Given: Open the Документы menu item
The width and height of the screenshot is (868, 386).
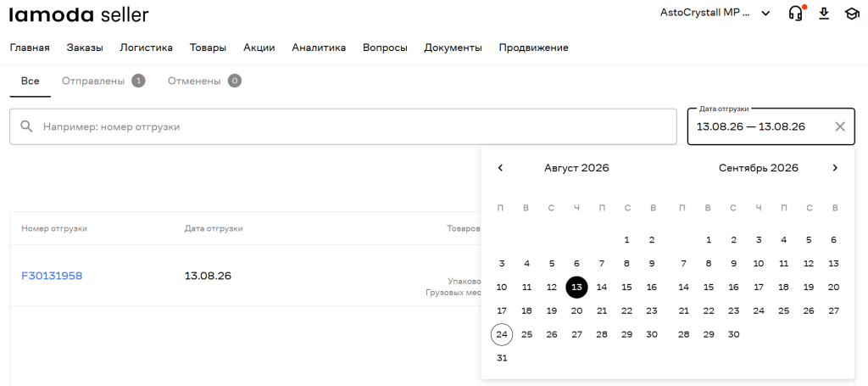Looking at the screenshot, I should pos(453,48).
